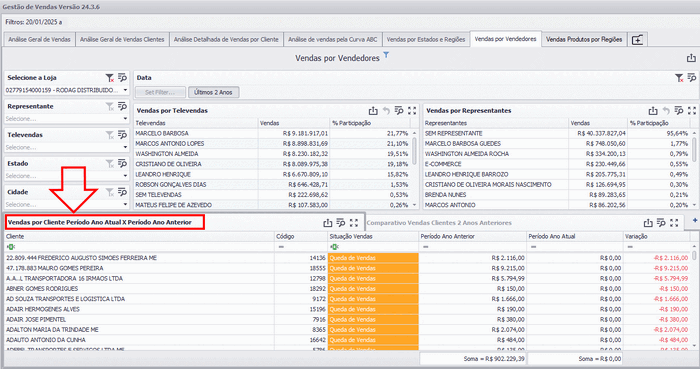
Task: Switch to Comparativo Vendas Clientes 2 Anos Anteriores tab
Action: (x=439, y=223)
